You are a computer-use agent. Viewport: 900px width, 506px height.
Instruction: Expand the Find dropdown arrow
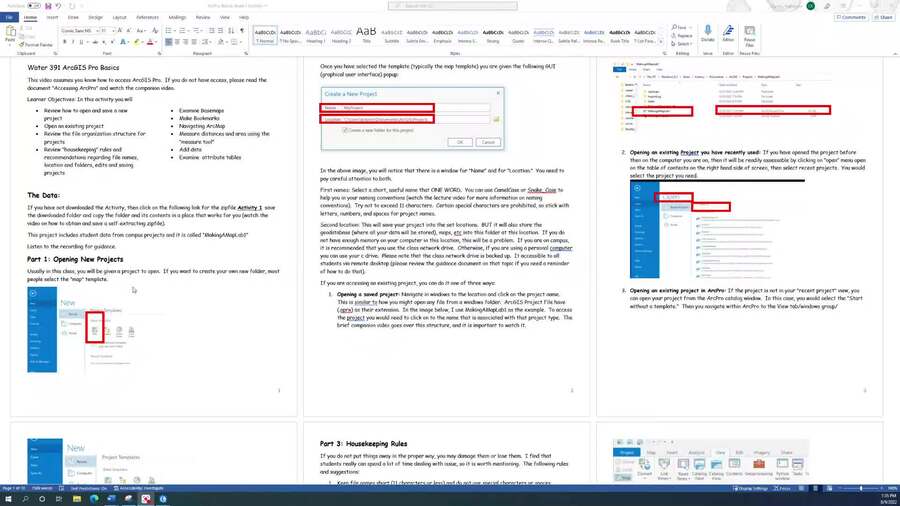click(x=690, y=28)
